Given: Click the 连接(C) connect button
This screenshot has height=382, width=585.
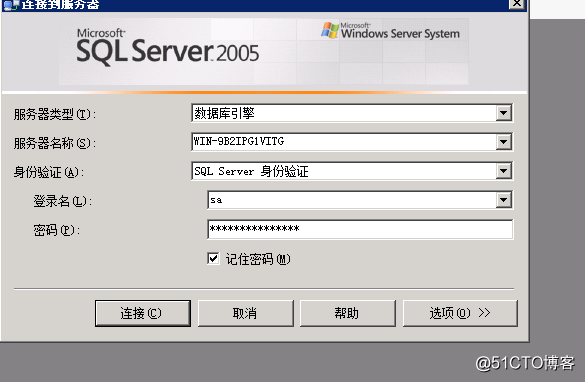Looking at the screenshot, I should 143,313.
